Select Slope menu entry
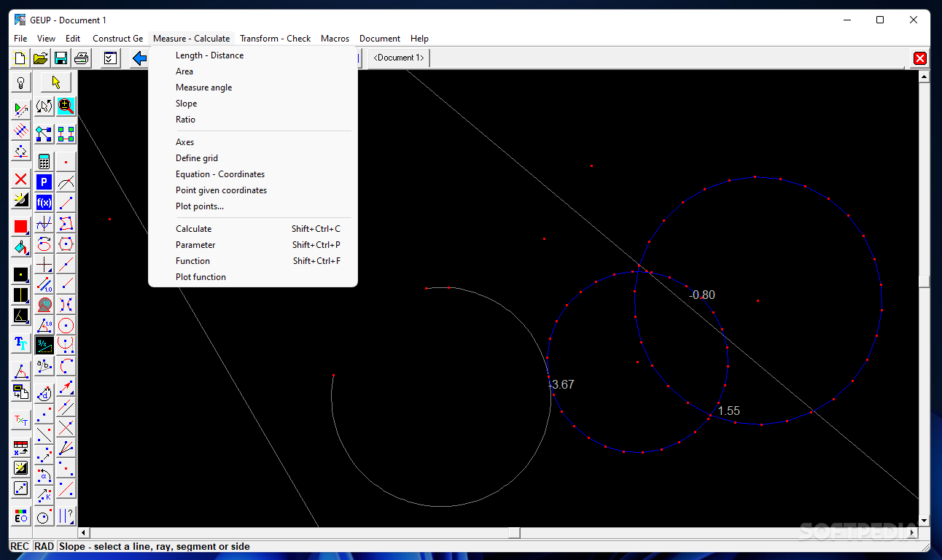Viewport: 942px width, 560px height. [186, 104]
